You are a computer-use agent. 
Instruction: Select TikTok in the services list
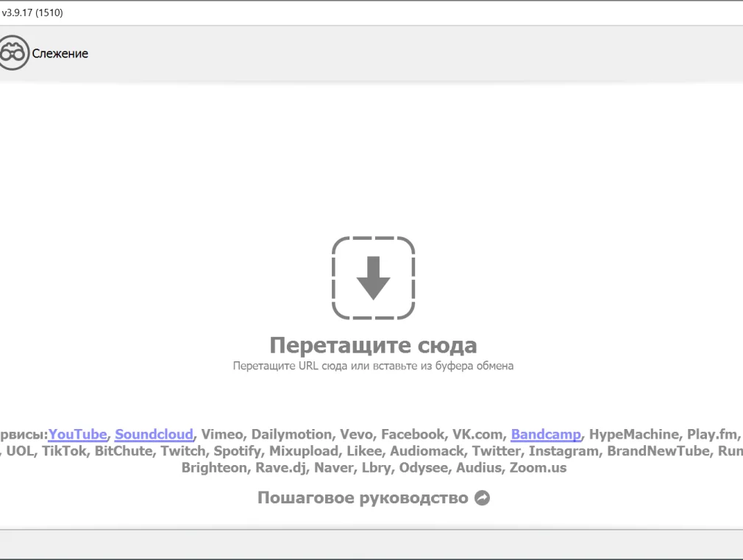point(65,451)
